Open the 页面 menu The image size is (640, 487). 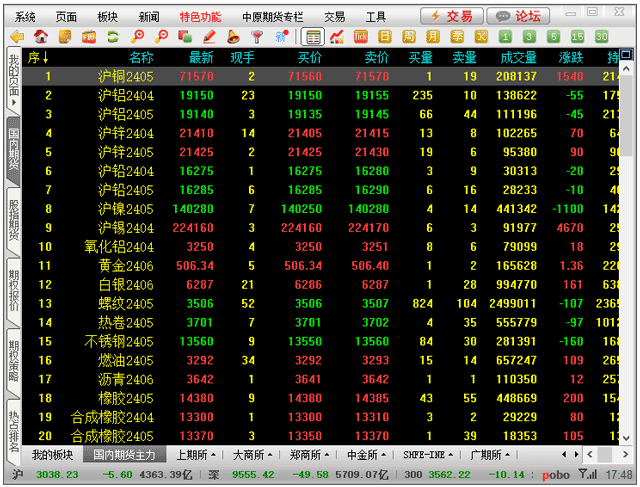pos(66,17)
